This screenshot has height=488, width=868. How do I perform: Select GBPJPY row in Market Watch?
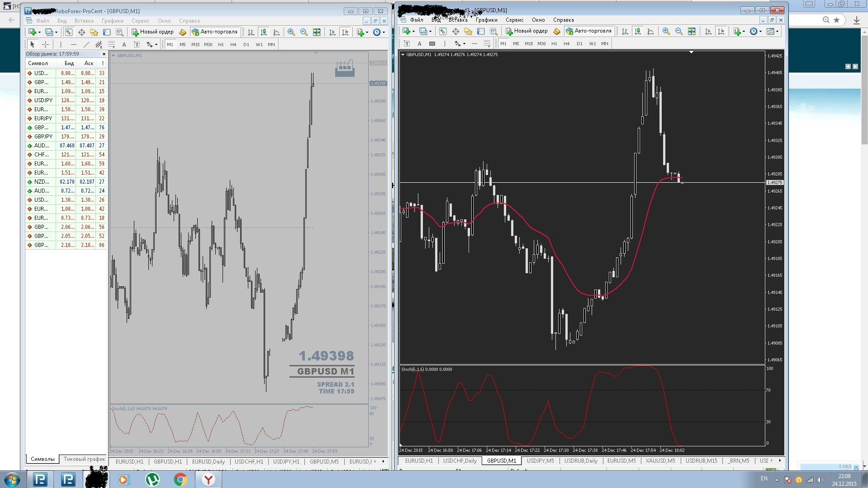[x=66, y=137]
